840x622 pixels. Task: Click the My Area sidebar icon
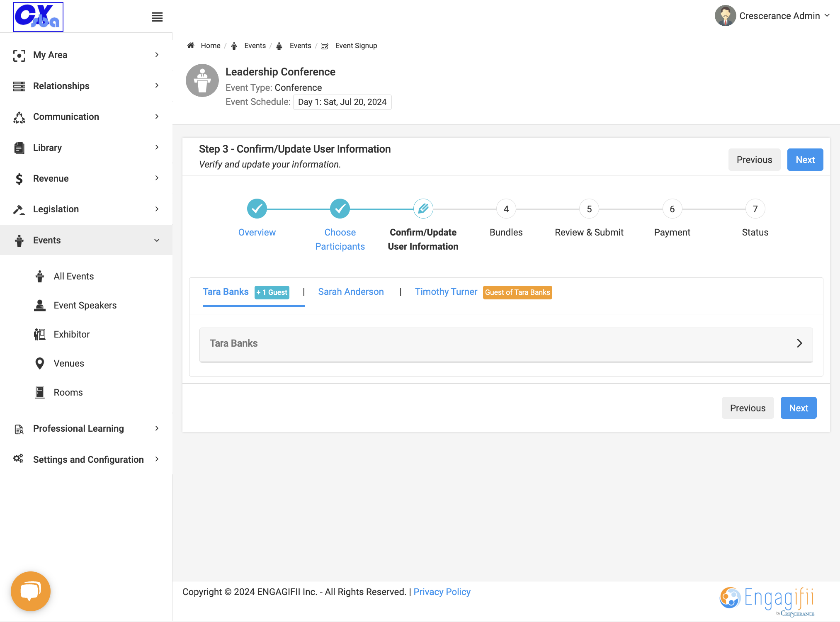click(19, 55)
